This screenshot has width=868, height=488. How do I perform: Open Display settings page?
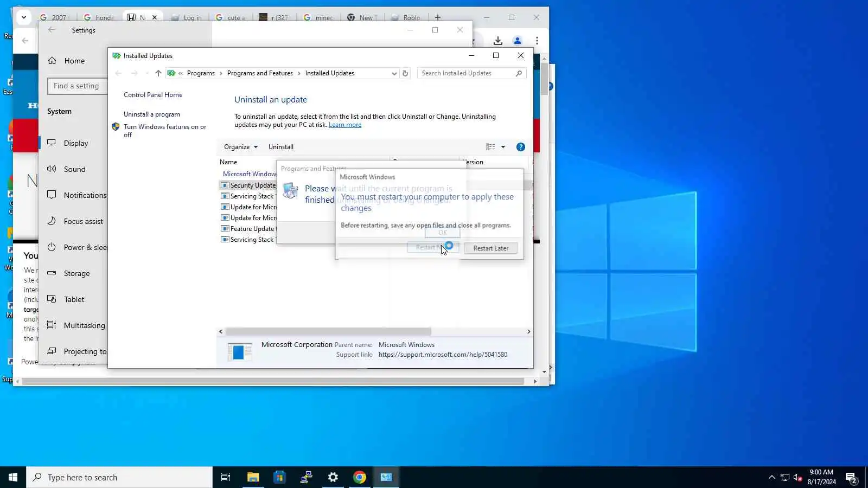point(75,143)
